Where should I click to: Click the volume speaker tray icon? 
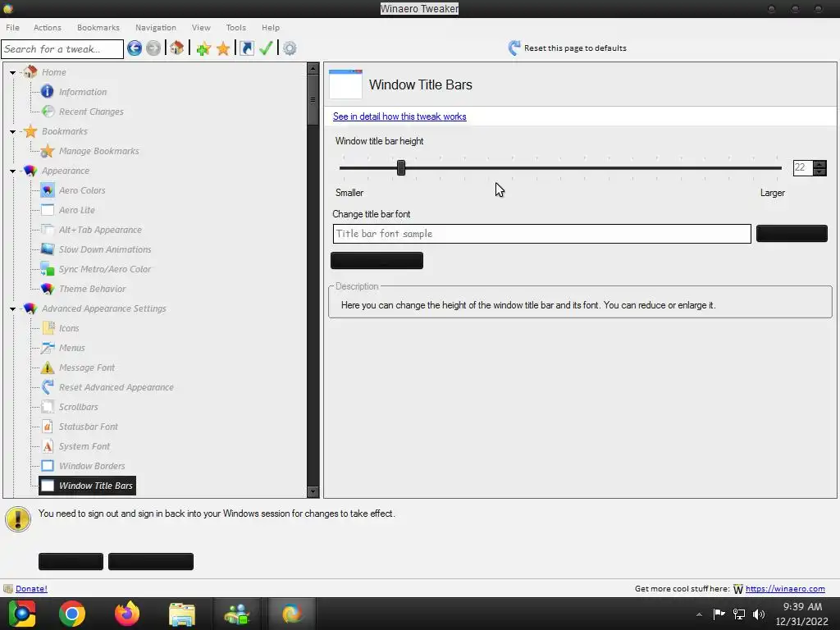pyautogui.click(x=759, y=614)
